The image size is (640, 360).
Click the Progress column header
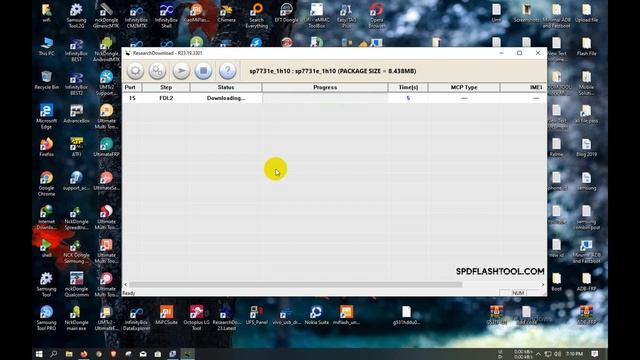(325, 87)
